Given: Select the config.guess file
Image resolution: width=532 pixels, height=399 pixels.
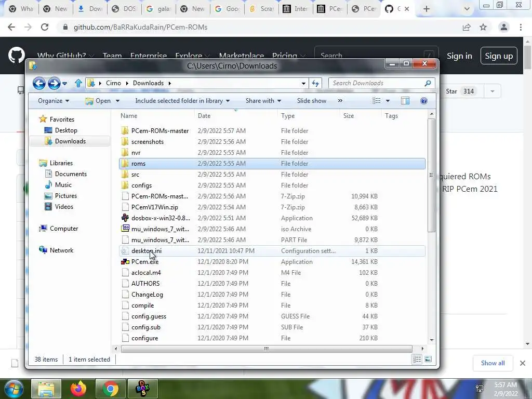Looking at the screenshot, I should (272, 316).
